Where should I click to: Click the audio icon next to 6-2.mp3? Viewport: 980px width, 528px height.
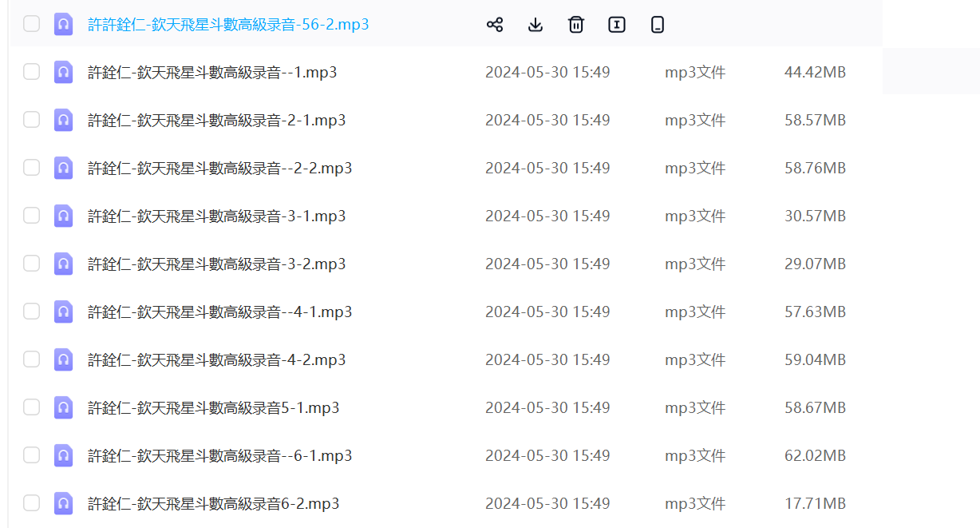point(63,503)
